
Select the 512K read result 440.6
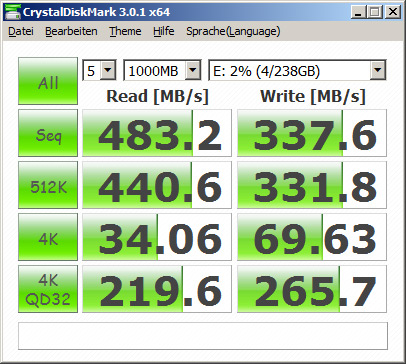157,185
